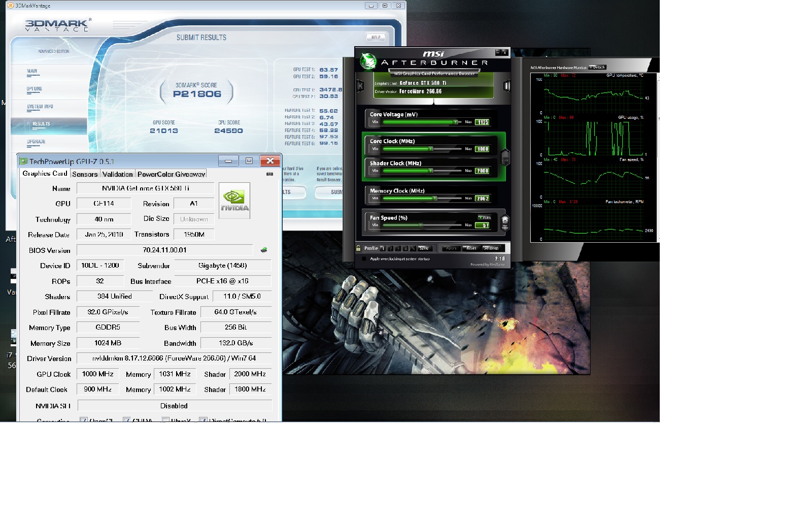Viewport: 812px width, 520px height.
Task: Close the 3DMark Vantage window
Action: pos(398,6)
